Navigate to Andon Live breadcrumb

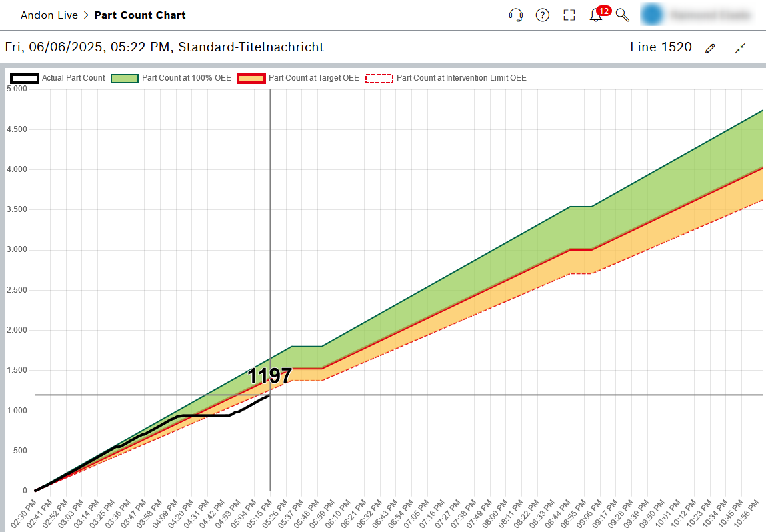coord(49,15)
